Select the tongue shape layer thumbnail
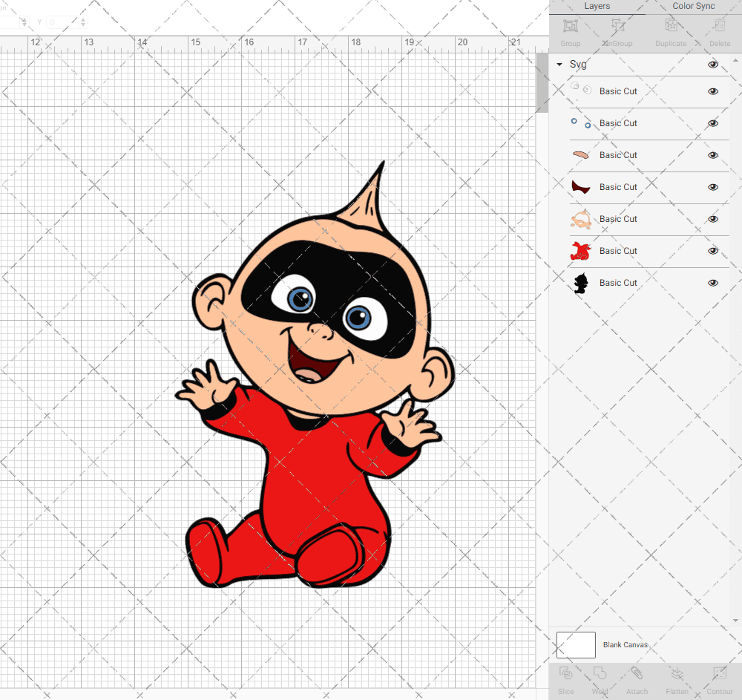The width and height of the screenshot is (742, 700). click(x=581, y=154)
